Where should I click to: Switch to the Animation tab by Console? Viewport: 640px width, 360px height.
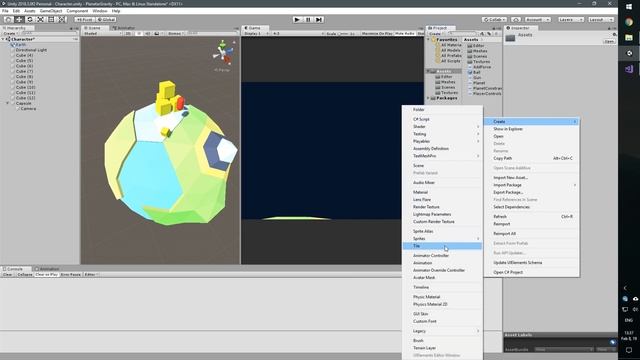click(47, 269)
